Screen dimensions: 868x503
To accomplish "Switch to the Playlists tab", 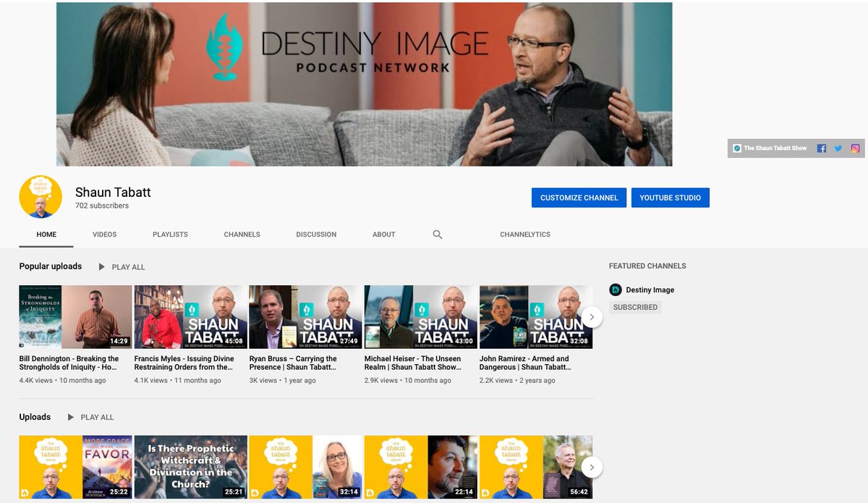I will coord(170,234).
